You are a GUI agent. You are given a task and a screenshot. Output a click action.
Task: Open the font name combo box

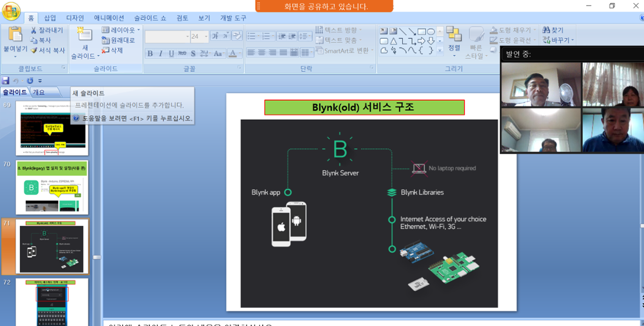167,36
